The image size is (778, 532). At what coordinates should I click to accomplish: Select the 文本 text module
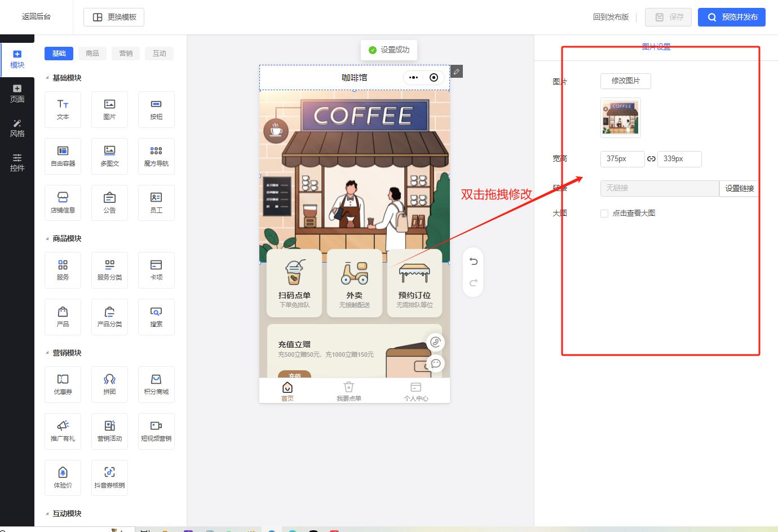coord(63,109)
